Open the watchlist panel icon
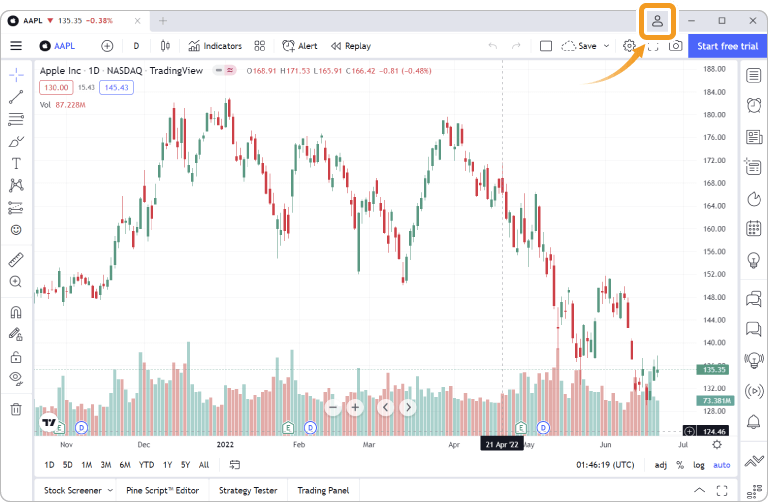Viewport: 768px width, 502px height. point(754,75)
